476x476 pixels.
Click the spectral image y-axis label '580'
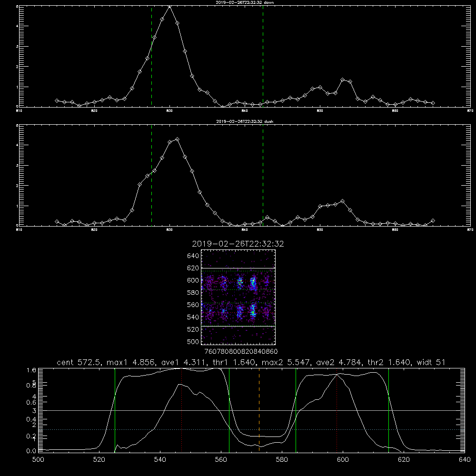pyautogui.click(x=193, y=293)
